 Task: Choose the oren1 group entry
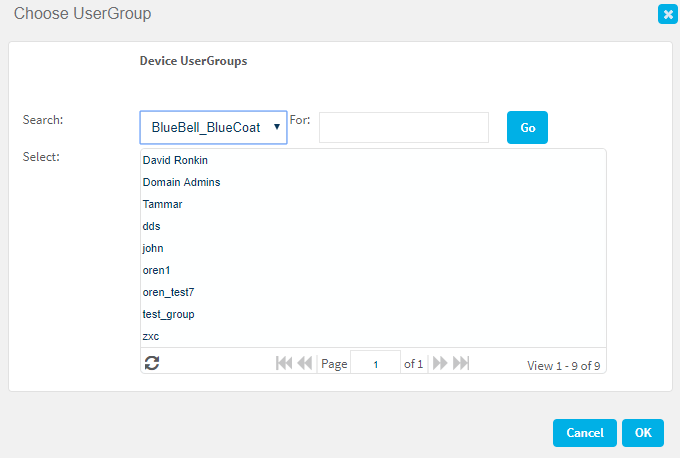click(x=157, y=270)
